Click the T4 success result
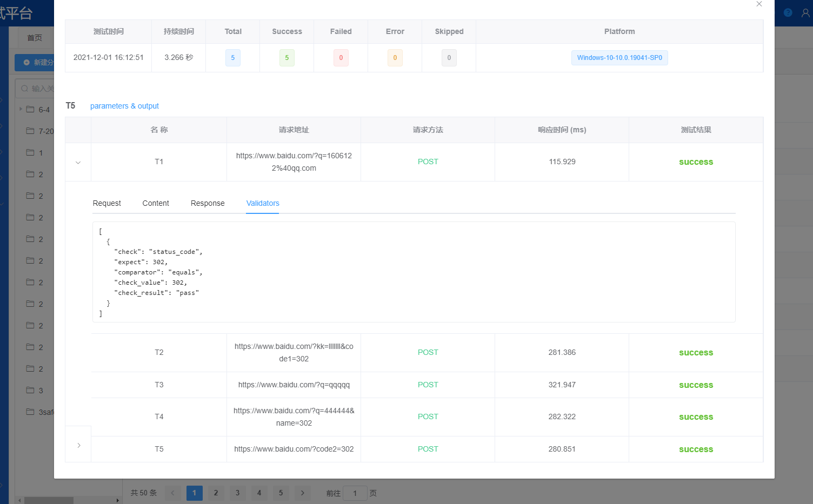Screen dimensions: 813x504 coord(696,417)
